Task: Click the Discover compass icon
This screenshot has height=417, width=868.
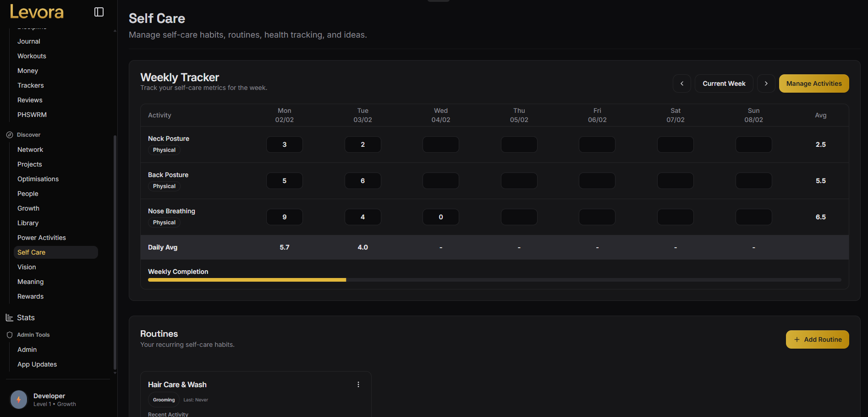Action: 9,135
